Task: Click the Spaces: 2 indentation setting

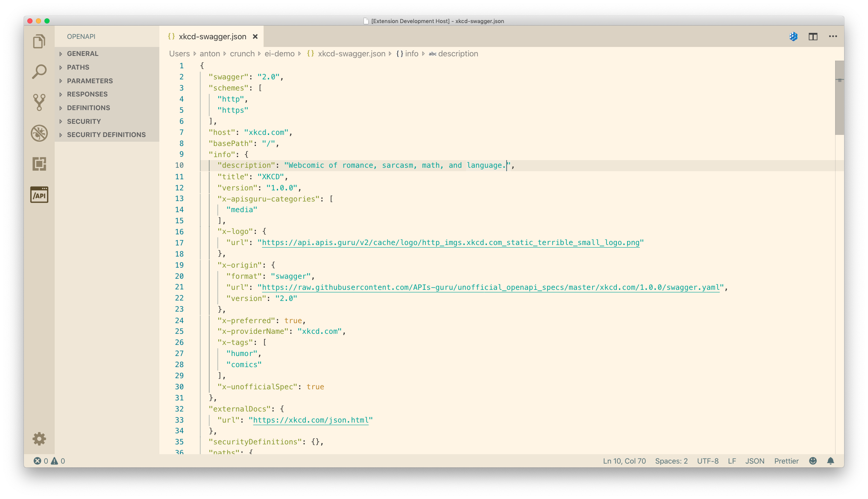Action: [671, 461]
